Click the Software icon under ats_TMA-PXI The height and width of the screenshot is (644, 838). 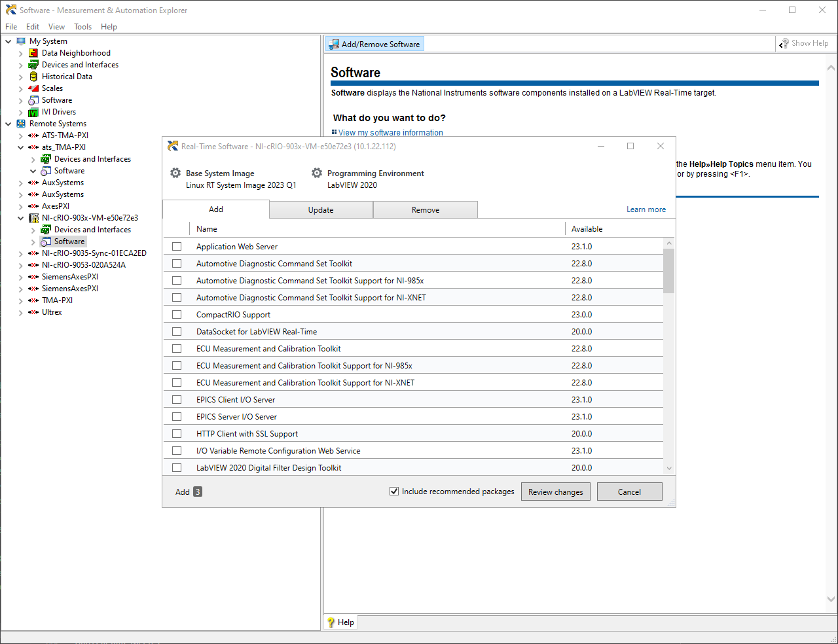click(x=46, y=171)
